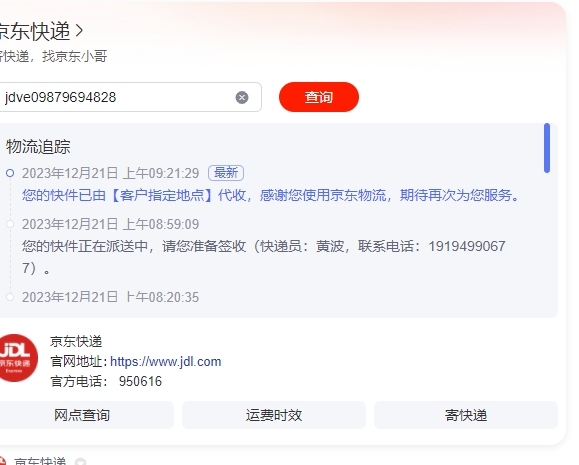Select the 08:59:09 timeline dot marker

pyautogui.click(x=10, y=224)
